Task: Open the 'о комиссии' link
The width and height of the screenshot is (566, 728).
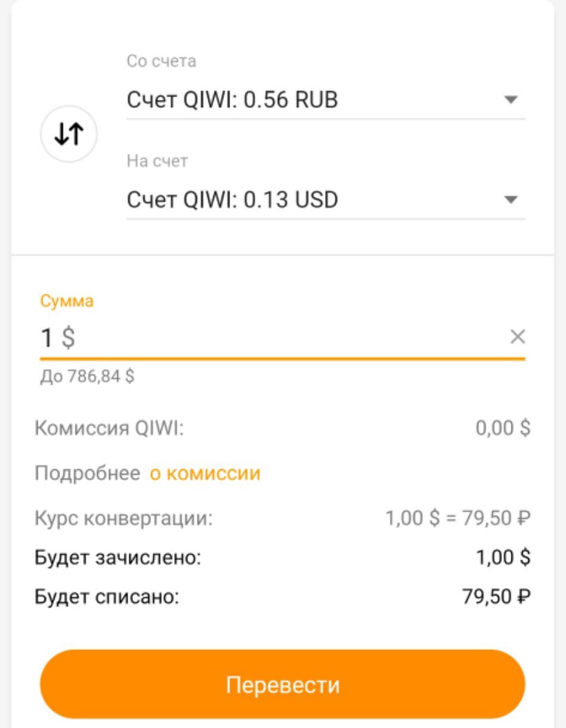Action: 205,474
